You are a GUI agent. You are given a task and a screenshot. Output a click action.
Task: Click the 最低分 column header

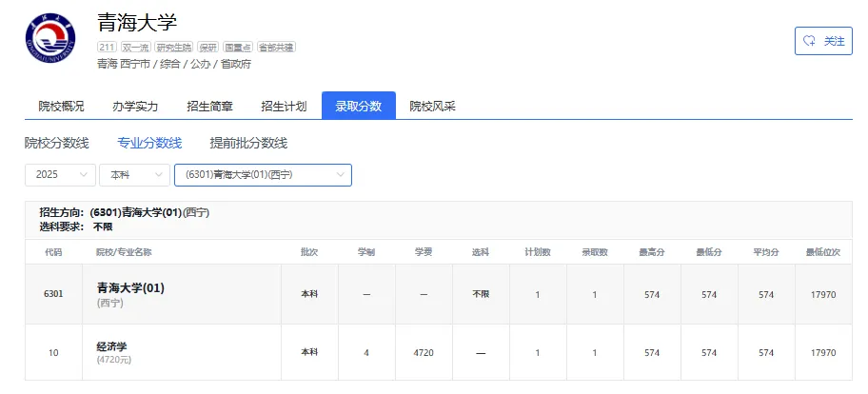click(709, 252)
